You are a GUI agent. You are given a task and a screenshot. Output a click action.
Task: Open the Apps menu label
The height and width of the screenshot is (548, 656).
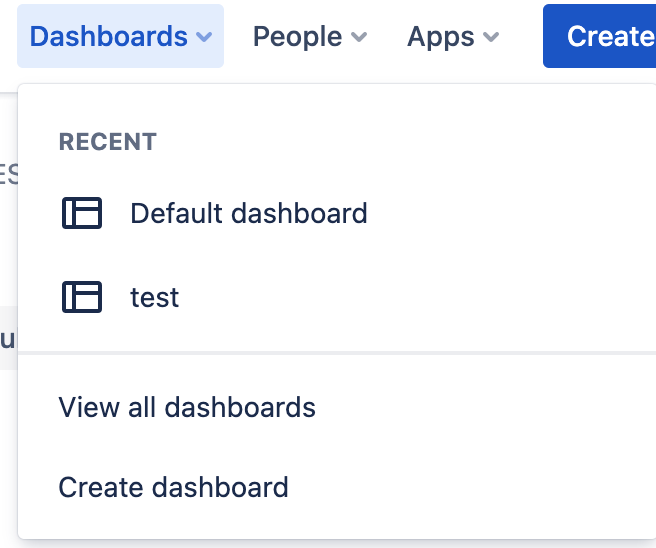(x=439, y=37)
